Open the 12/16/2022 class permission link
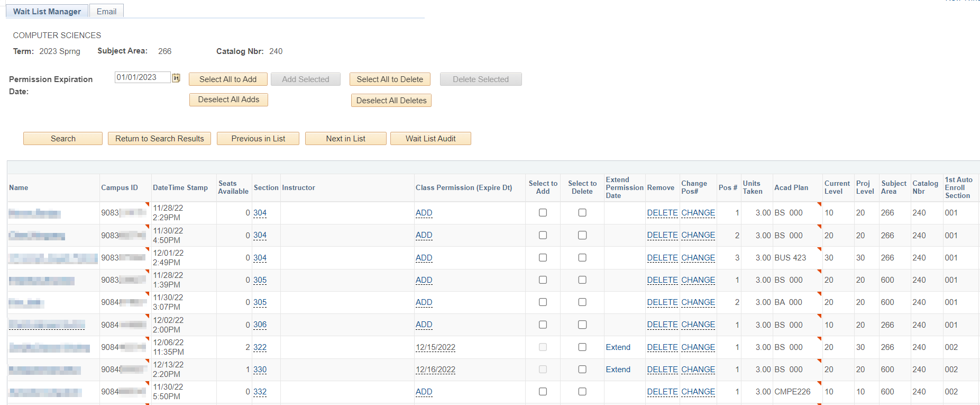The image size is (980, 405). tap(435, 370)
